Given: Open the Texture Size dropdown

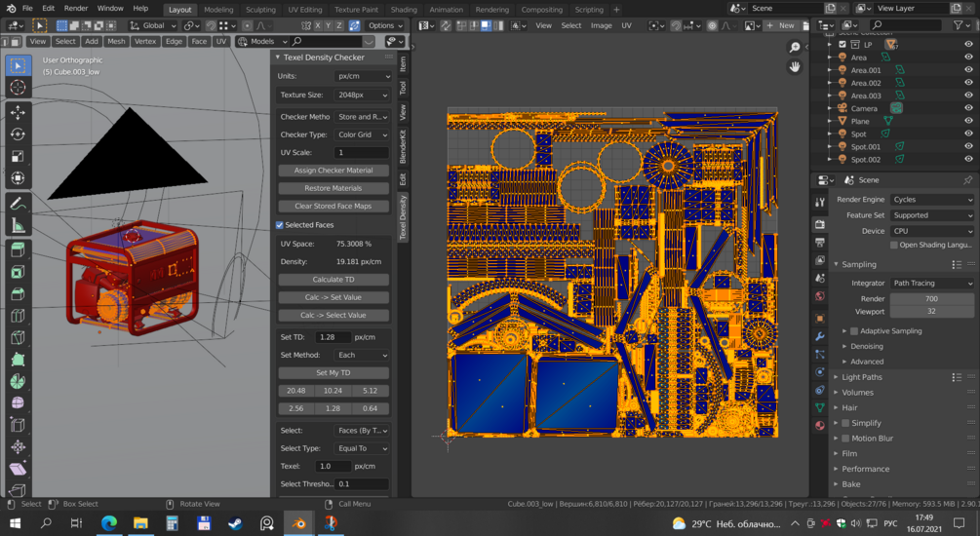Looking at the screenshot, I should [361, 96].
